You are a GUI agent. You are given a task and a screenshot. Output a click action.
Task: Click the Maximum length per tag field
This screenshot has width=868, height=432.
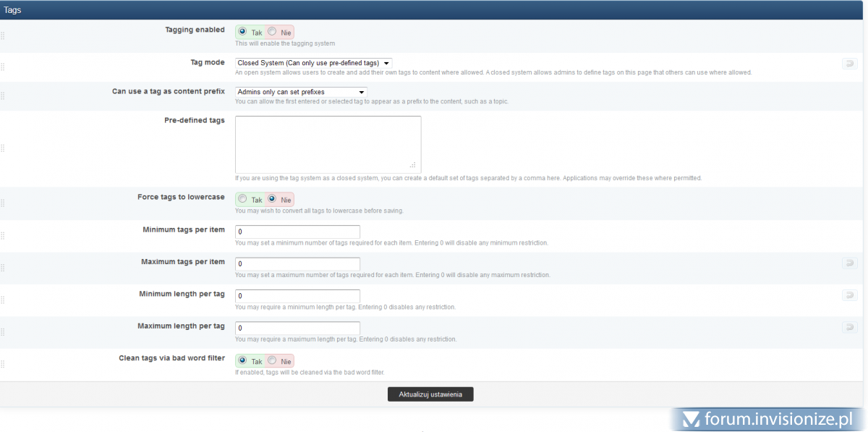pyautogui.click(x=297, y=328)
